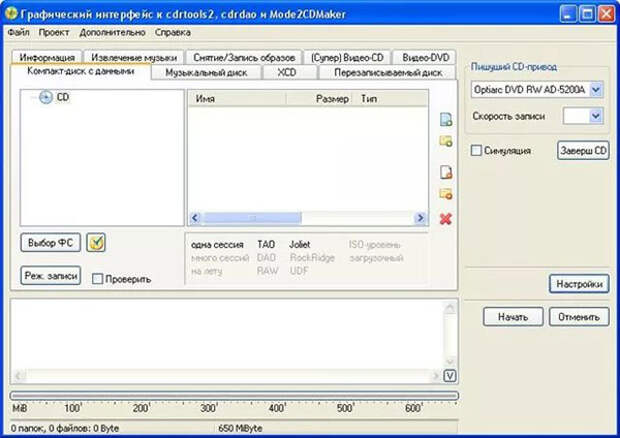Switch to the Извлечение музыки tab
620x438 pixels.
point(134,57)
